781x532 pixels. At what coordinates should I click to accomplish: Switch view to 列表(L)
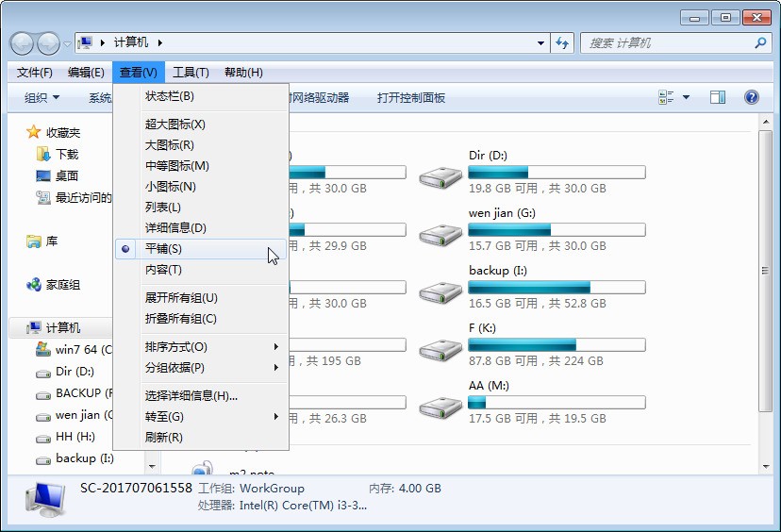[201, 208]
